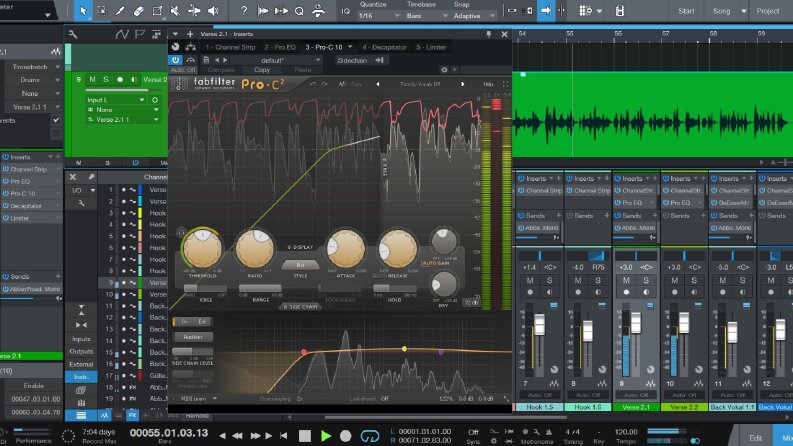Toggle the Side Chain expander button

tap(300, 306)
